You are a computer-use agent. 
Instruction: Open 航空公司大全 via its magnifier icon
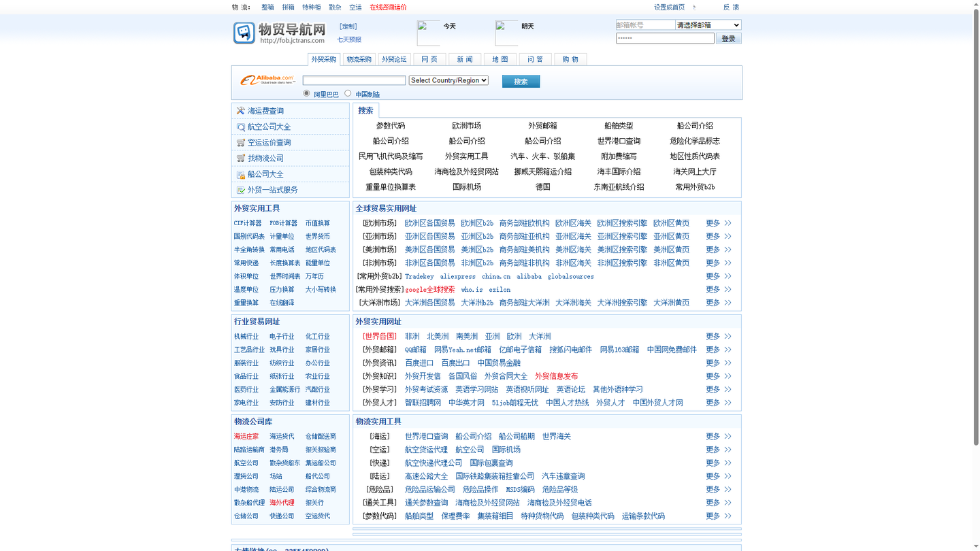click(240, 127)
